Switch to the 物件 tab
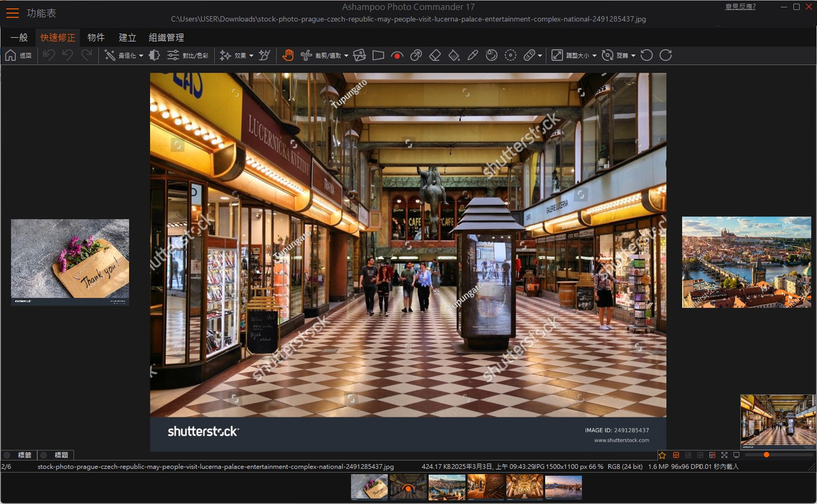This screenshot has width=817, height=504. click(96, 38)
